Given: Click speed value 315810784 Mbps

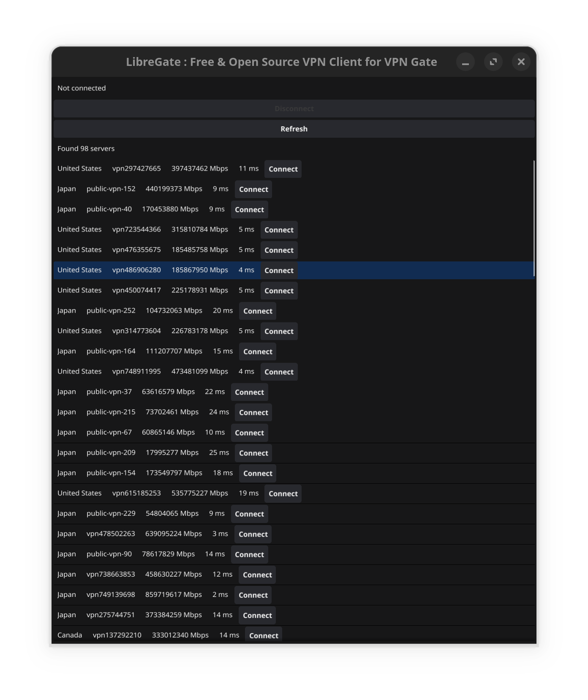Looking at the screenshot, I should pyautogui.click(x=200, y=229).
